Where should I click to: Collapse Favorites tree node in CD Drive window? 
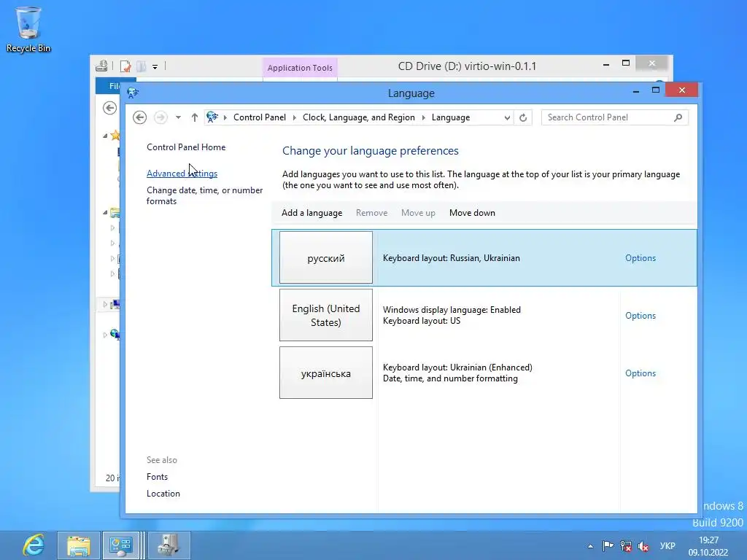click(105, 136)
